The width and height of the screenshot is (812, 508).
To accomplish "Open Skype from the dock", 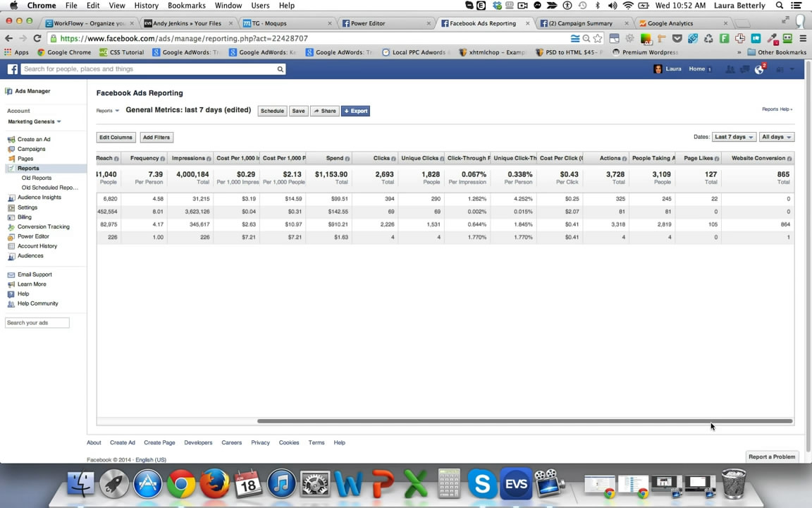I will pos(482,484).
